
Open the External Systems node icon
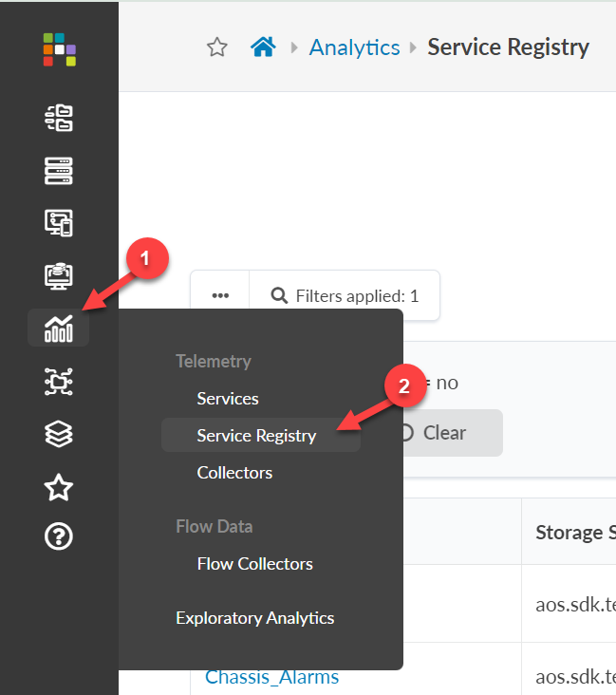coord(59,382)
